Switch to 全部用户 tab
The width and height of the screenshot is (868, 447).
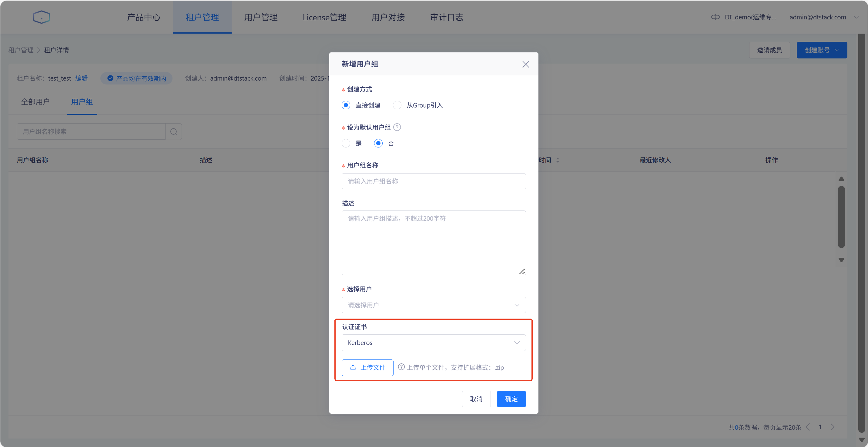coord(35,102)
